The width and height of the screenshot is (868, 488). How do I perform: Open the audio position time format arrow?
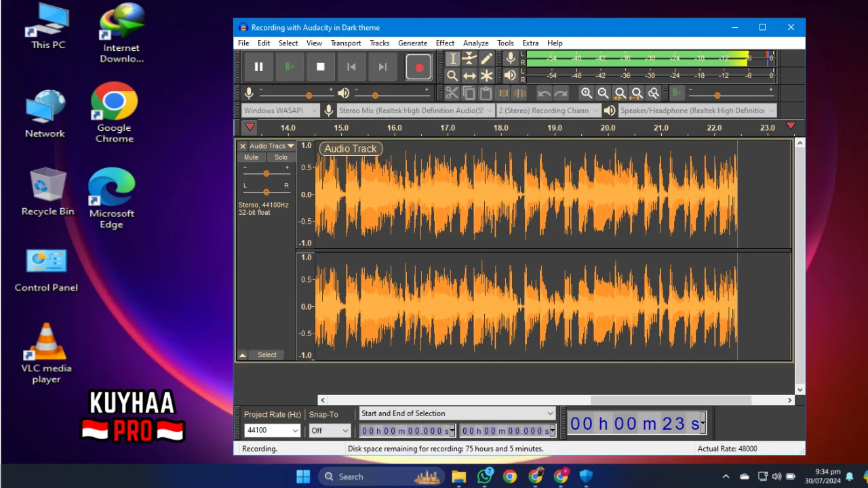[703, 424]
